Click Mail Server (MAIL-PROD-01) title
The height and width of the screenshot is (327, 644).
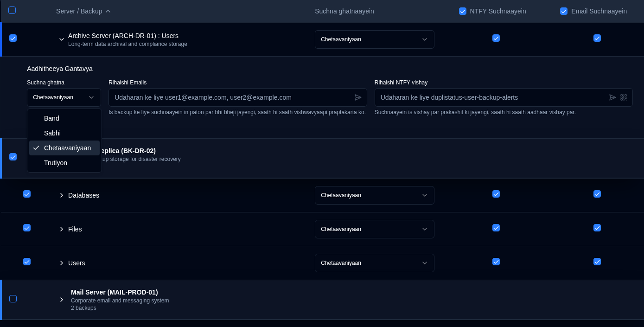click(x=115, y=292)
